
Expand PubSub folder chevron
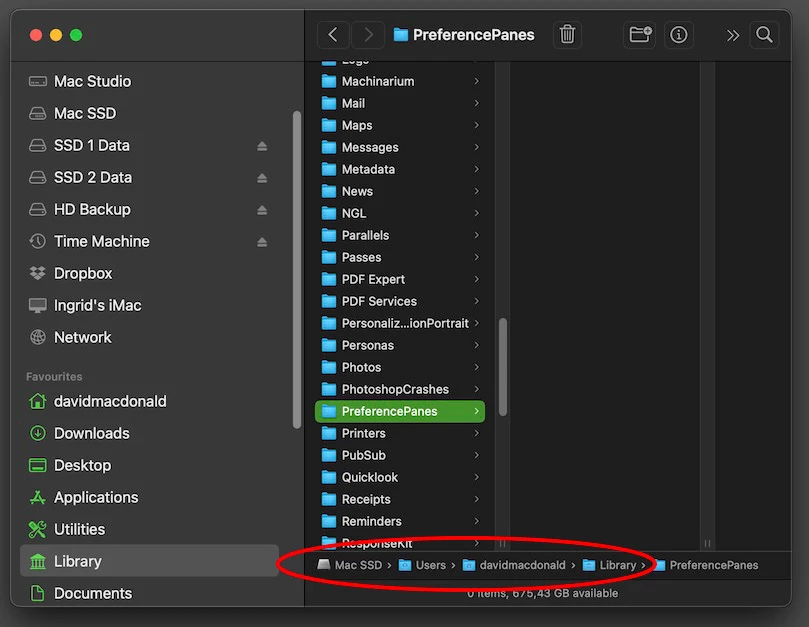pos(477,455)
